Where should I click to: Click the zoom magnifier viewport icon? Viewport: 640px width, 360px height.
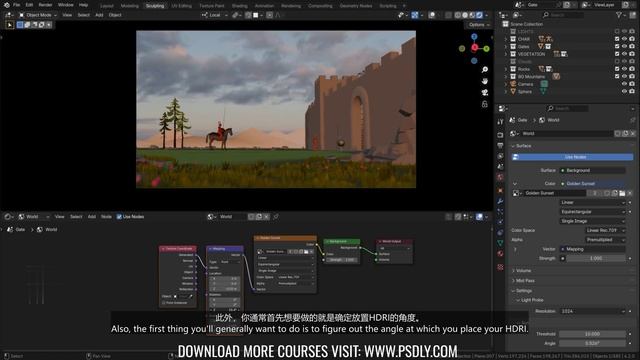pos(484,70)
